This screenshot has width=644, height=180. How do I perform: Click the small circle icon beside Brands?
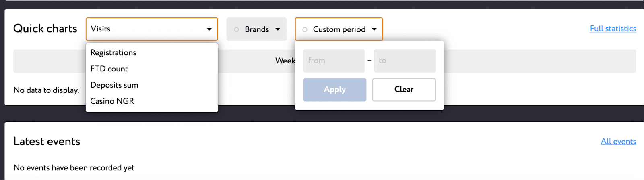point(236,29)
